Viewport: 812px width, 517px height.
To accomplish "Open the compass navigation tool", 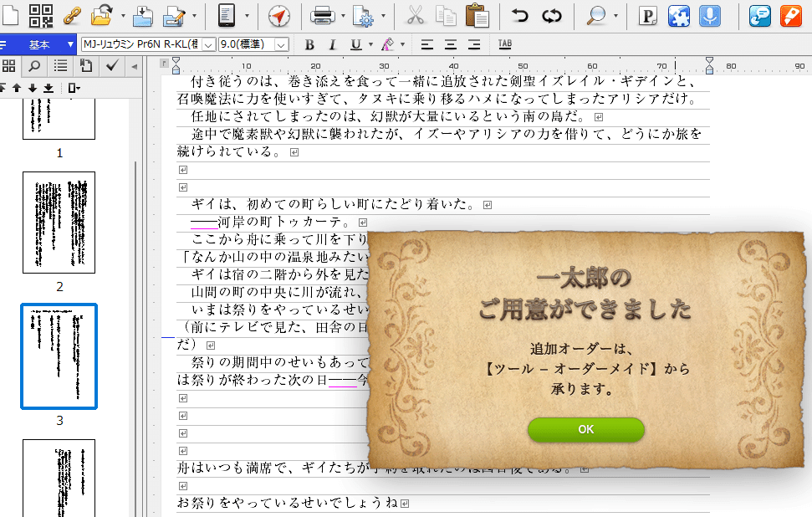I will click(279, 16).
